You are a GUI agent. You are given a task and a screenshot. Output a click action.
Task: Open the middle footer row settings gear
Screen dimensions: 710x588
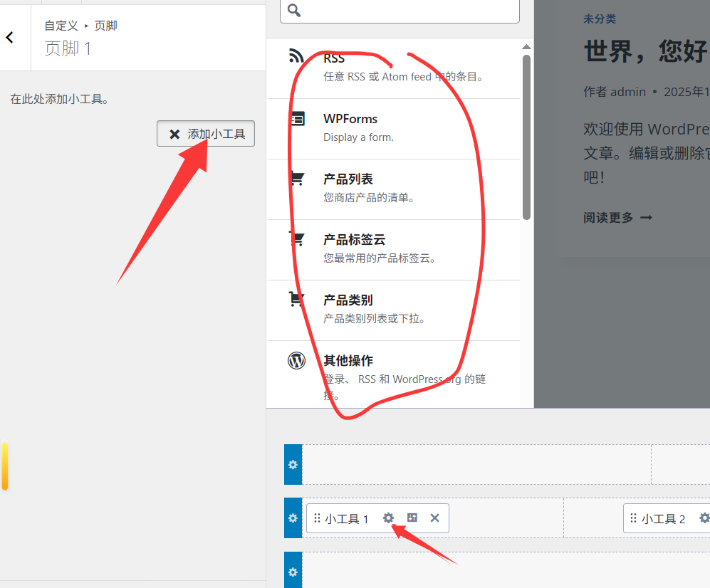tap(293, 518)
